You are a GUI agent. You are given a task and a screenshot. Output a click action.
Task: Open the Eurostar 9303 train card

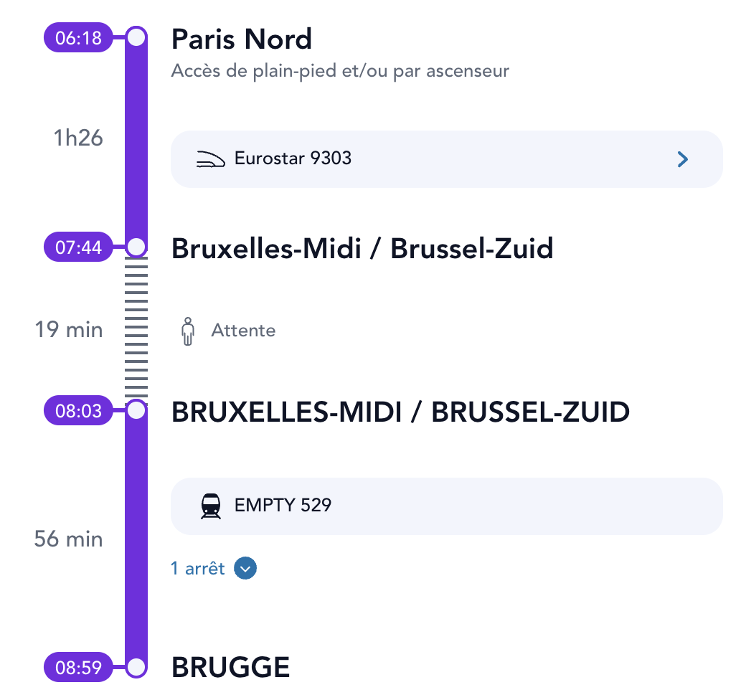pyautogui.click(x=446, y=159)
